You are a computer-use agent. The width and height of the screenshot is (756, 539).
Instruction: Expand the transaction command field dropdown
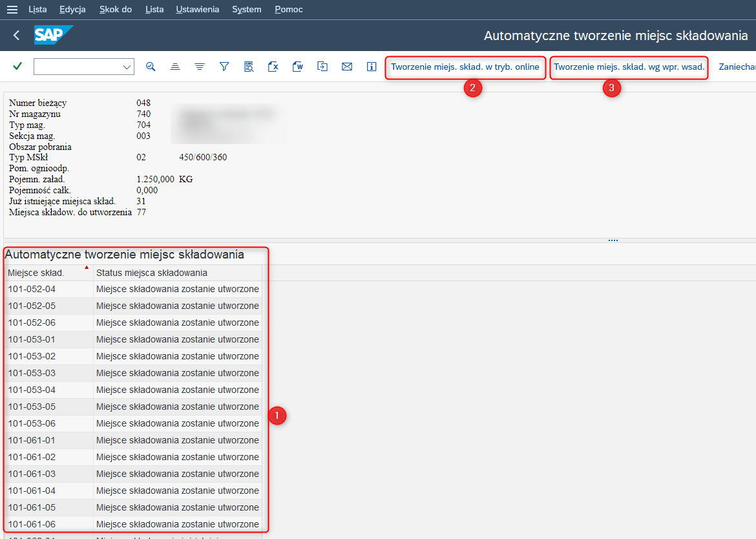(x=127, y=67)
